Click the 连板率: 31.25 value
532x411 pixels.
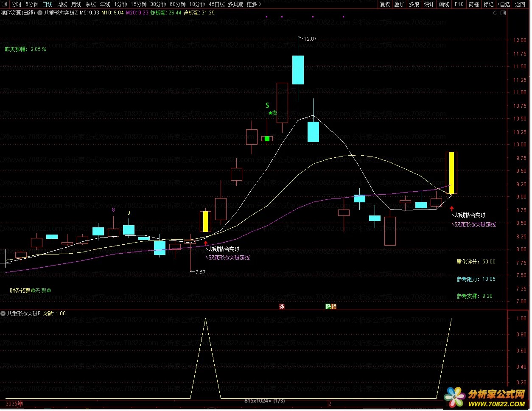[x=199, y=13]
